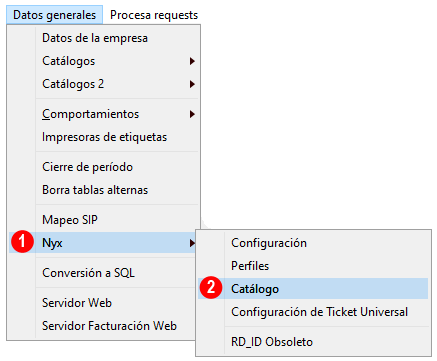Click the red number 2 marker
437x361 pixels.
211,288
